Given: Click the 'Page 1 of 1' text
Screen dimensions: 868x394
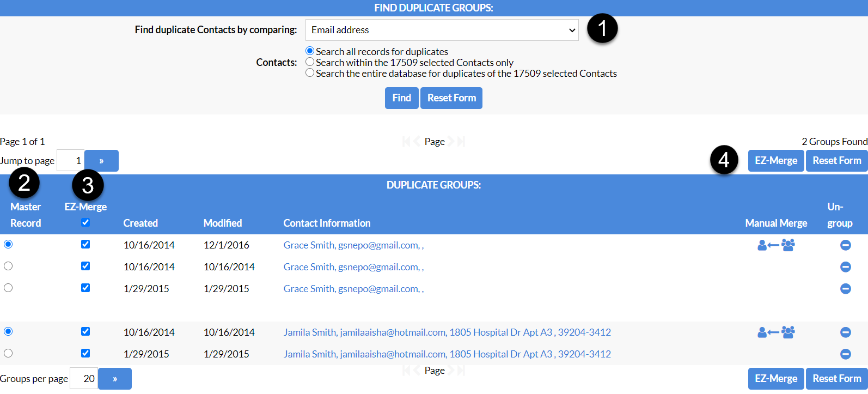Looking at the screenshot, I should (x=22, y=142).
